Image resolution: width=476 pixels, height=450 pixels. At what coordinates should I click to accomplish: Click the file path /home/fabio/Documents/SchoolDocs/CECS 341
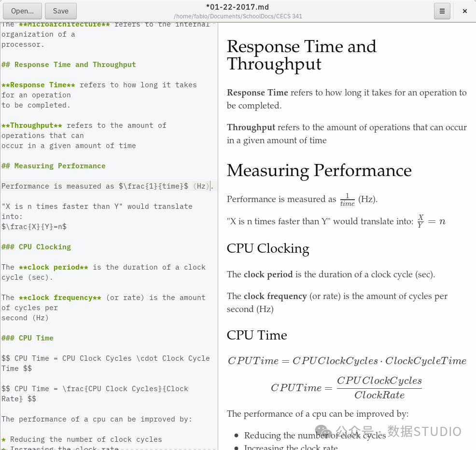click(238, 16)
